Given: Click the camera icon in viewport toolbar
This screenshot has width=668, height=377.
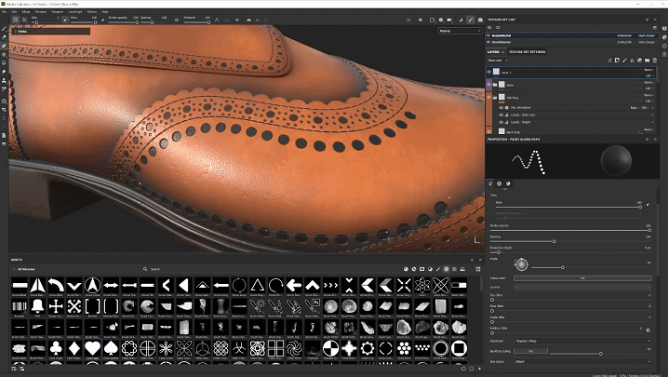Looking at the screenshot, I should click(450, 20).
